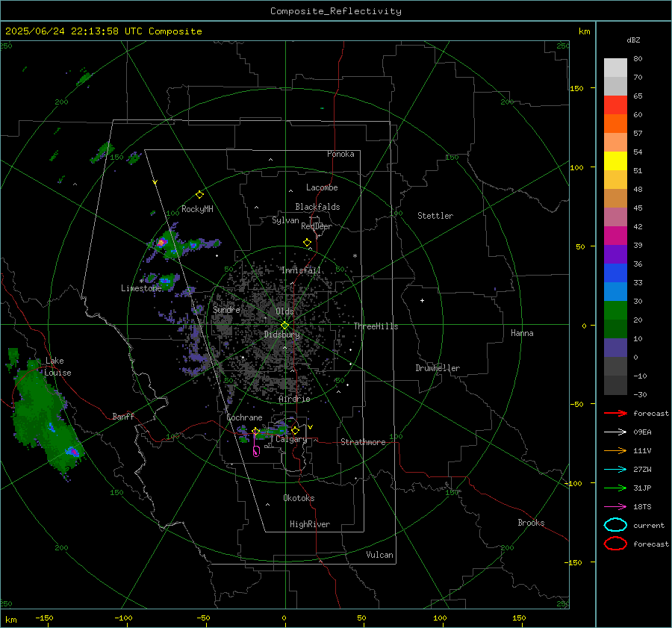This screenshot has width=672, height=628.
Task: Select the white 09EA arrow legend icon
Action: (x=615, y=432)
